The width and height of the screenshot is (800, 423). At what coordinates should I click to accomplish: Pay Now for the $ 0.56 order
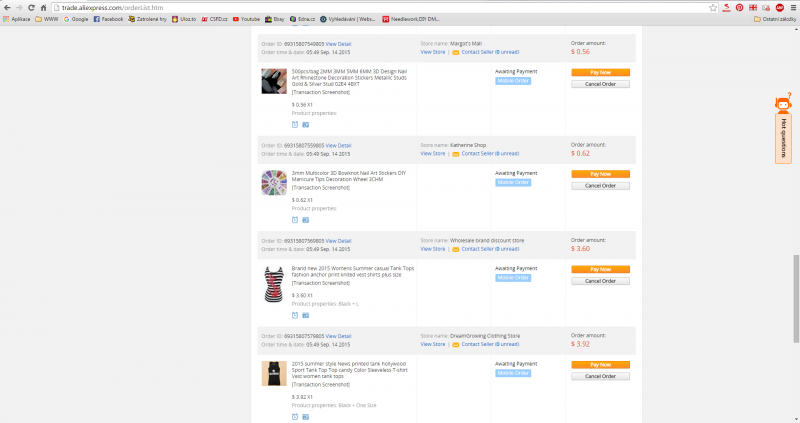[x=600, y=73]
